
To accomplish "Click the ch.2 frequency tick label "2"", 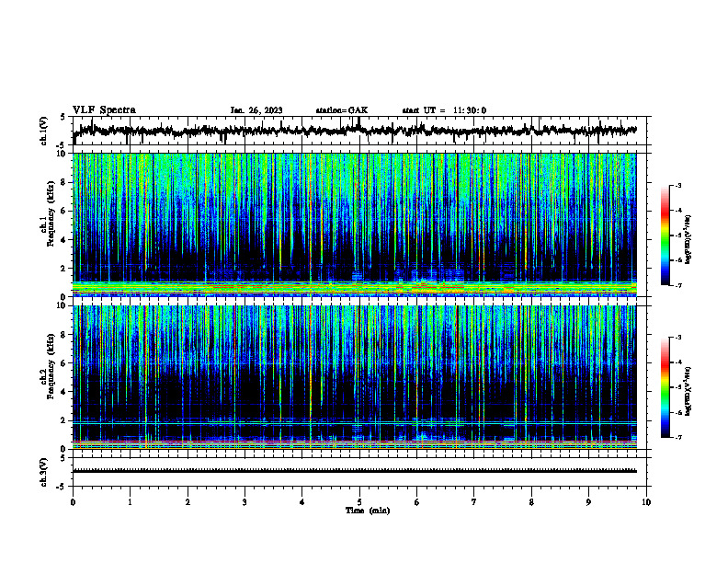I will point(64,420).
